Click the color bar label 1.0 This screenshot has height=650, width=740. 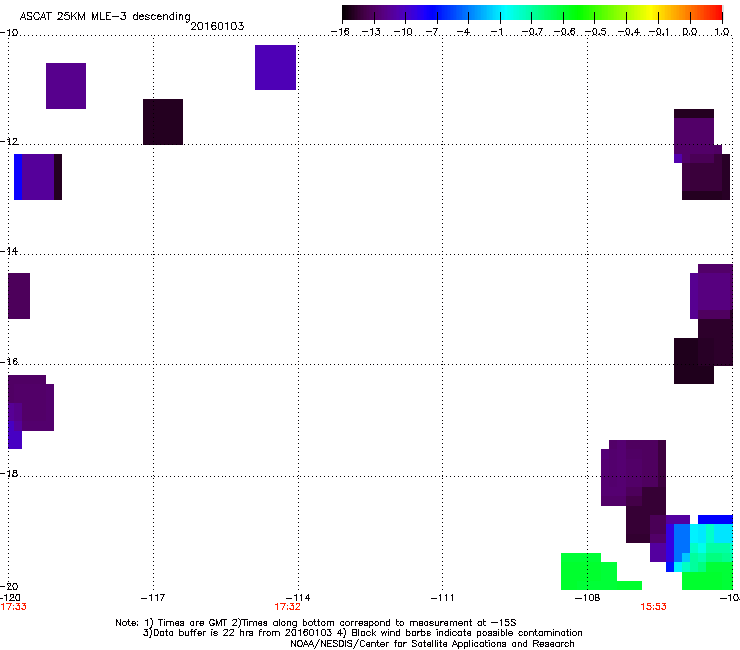[722, 32]
